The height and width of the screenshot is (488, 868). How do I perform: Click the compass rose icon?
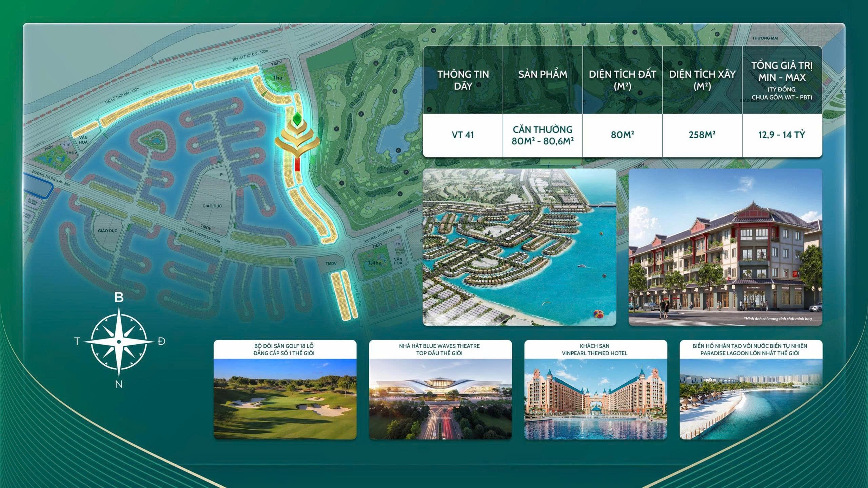click(119, 342)
